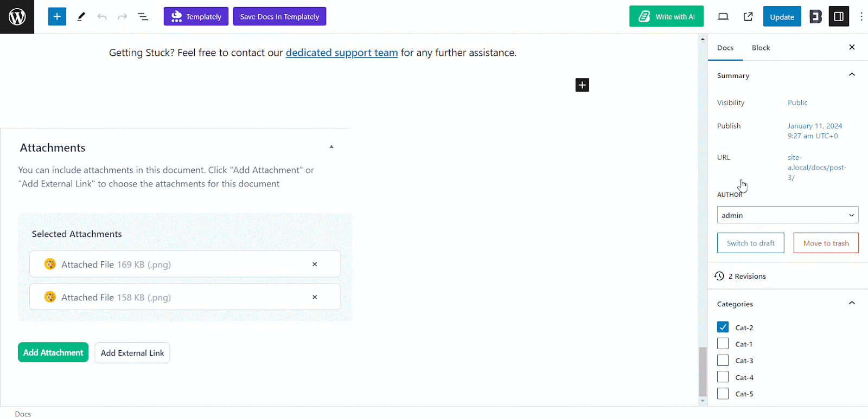
Task: Open Templately from the toolbar
Action: (196, 16)
